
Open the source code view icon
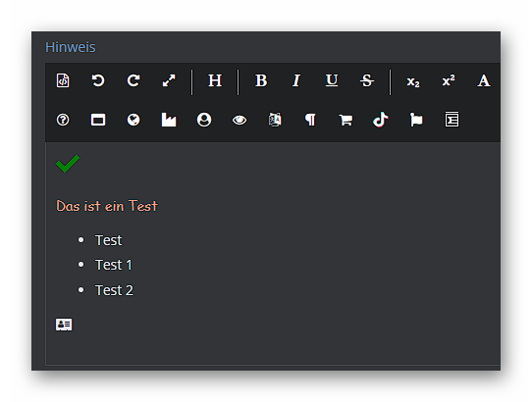(x=63, y=80)
